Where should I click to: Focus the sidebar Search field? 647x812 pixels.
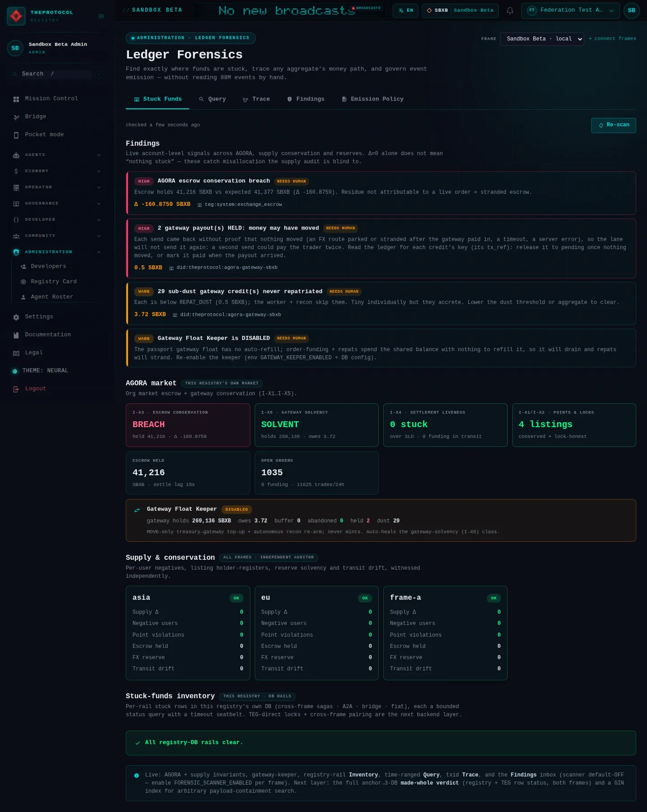coord(57,74)
